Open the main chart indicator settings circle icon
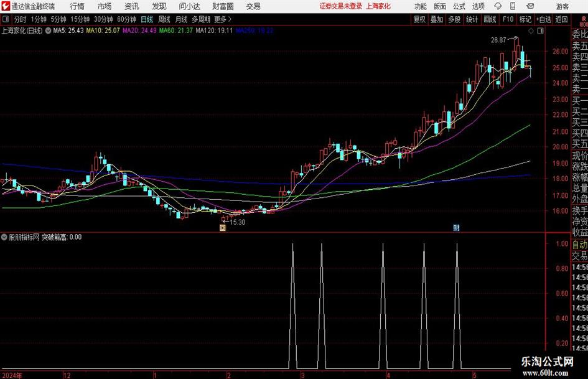The width and height of the screenshot is (588, 379). click(48, 30)
